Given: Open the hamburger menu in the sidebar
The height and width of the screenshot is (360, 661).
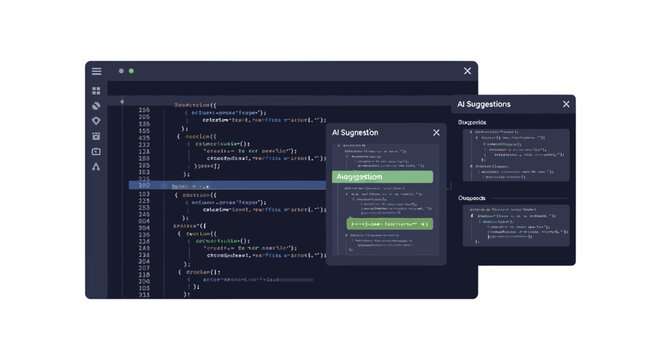Looking at the screenshot, I should [97, 71].
